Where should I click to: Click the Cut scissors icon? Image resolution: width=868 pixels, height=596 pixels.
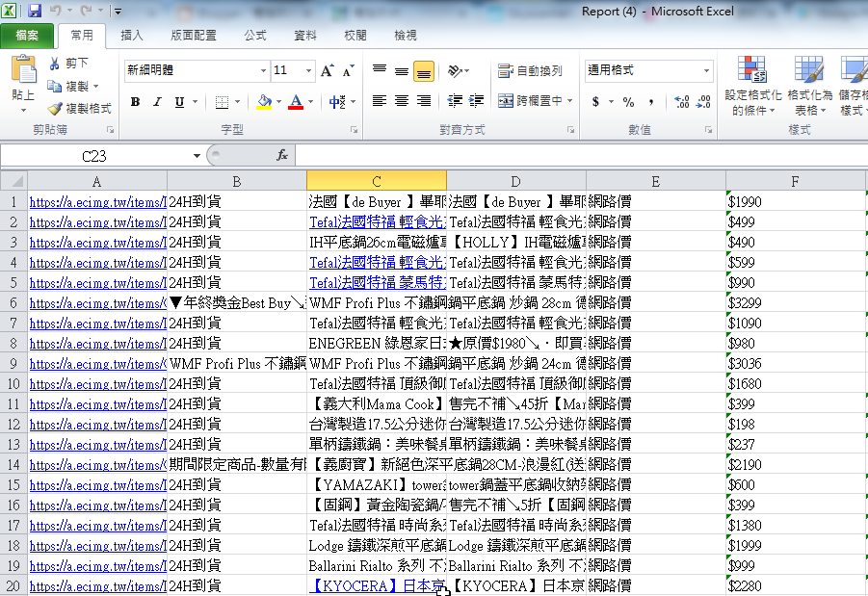[54, 64]
